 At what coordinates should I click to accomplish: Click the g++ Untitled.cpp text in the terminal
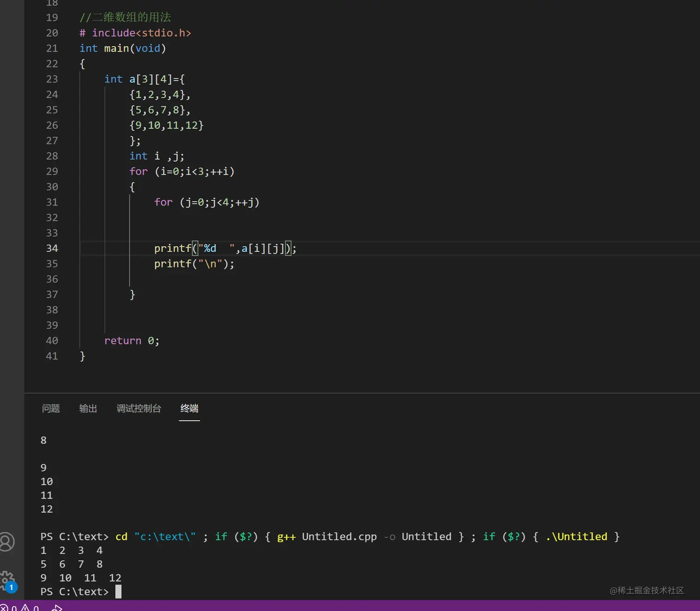[x=327, y=536]
